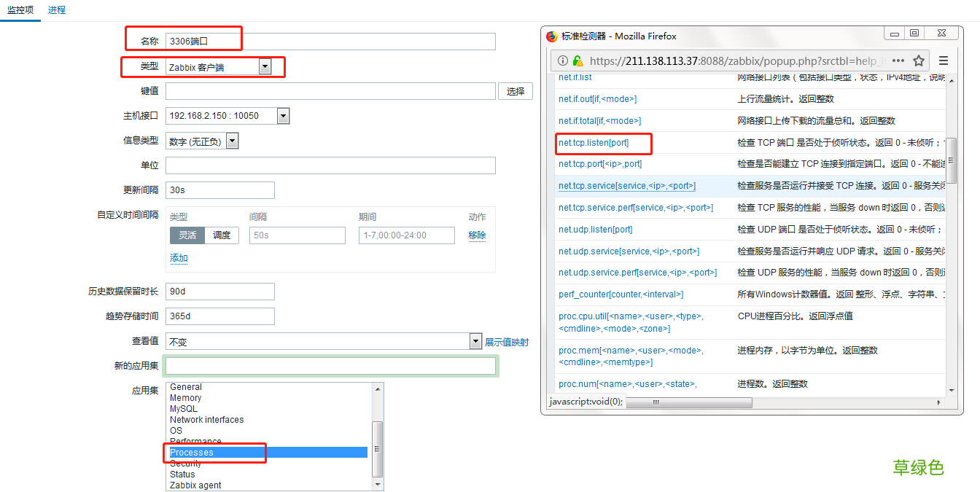Viewport: 980px width, 492px height.
Task: Show site information icon in address bar
Action: click(x=563, y=60)
